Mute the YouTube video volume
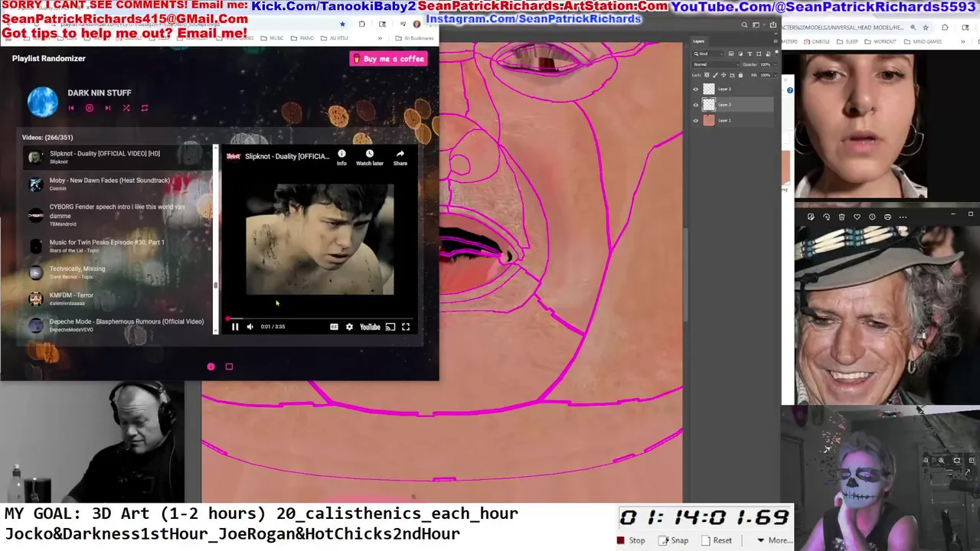The width and height of the screenshot is (980, 551). click(x=250, y=327)
